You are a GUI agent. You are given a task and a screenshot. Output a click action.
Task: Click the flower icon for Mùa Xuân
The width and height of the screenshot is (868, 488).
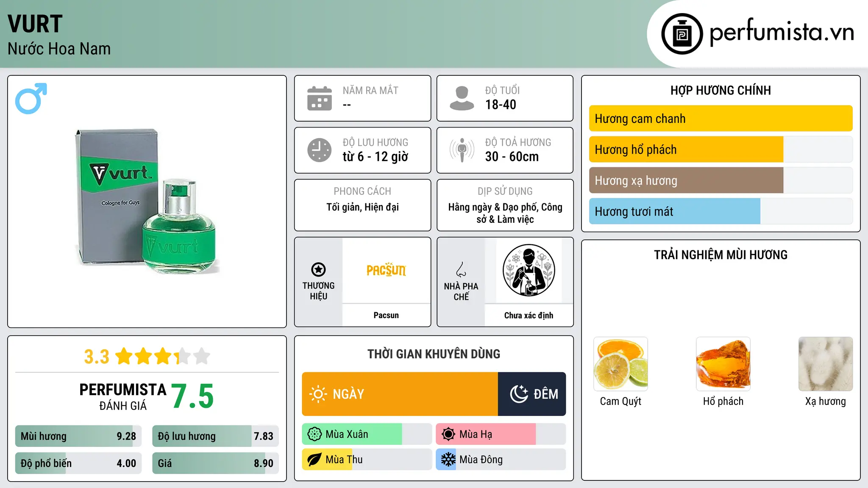[314, 434]
